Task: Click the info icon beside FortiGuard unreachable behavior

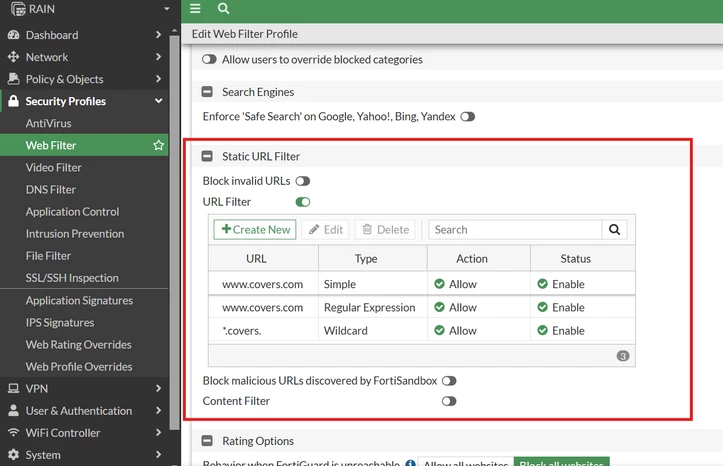Action: coord(410,463)
